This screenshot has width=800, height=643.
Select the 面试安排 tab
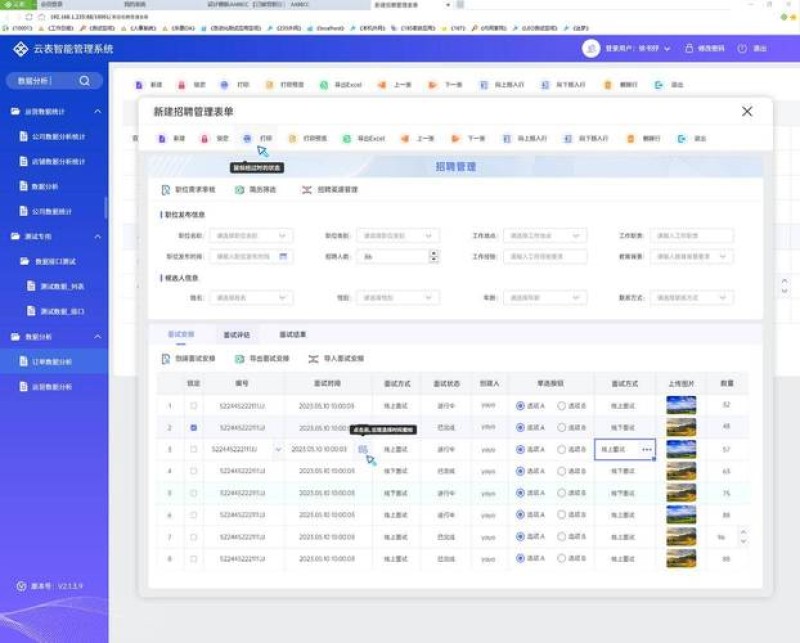pyautogui.click(x=181, y=334)
